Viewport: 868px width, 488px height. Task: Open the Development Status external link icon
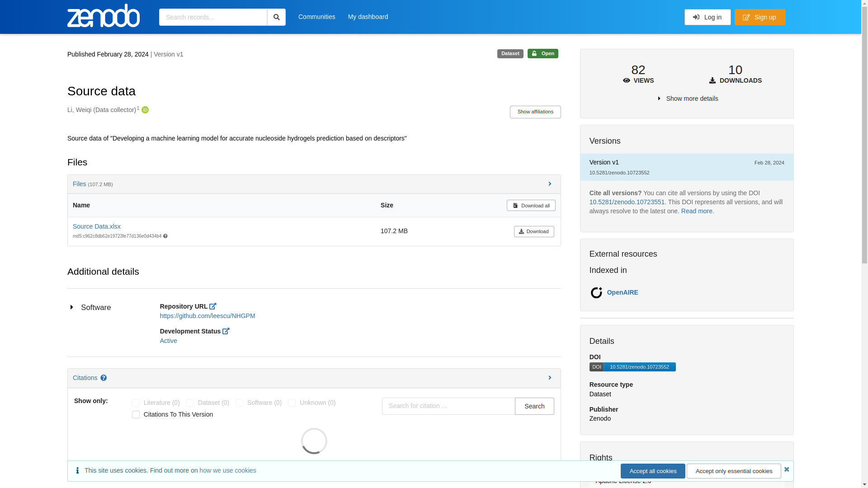[226, 331]
